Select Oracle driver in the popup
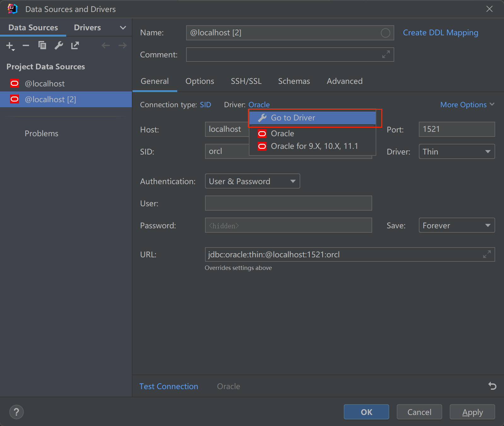The height and width of the screenshot is (426, 504). (312, 133)
